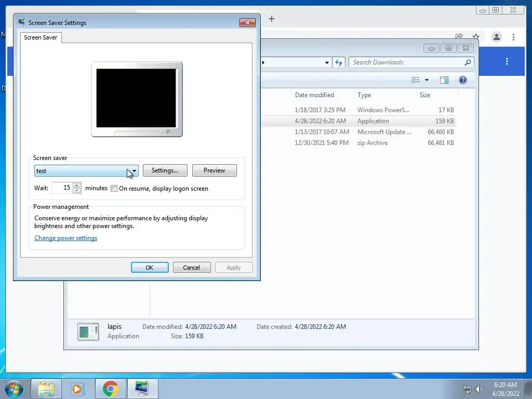
Task: Sort by the Type column header
Action: 364,95
